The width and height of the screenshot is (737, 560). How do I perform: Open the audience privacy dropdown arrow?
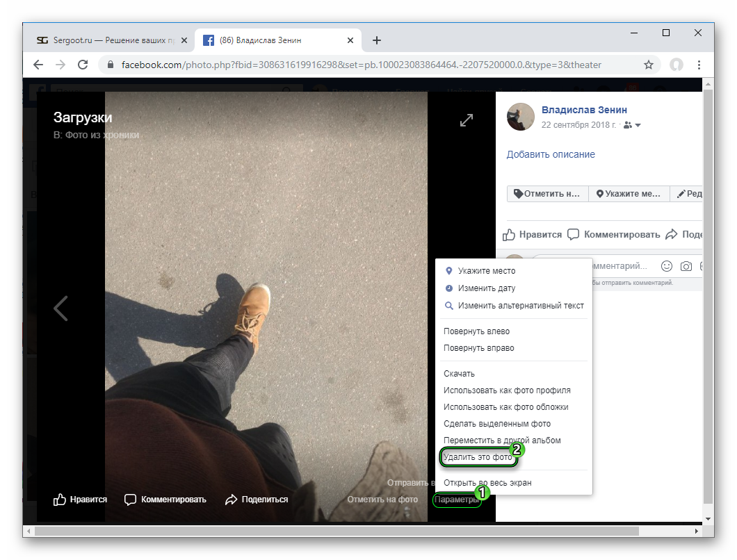pyautogui.click(x=638, y=125)
